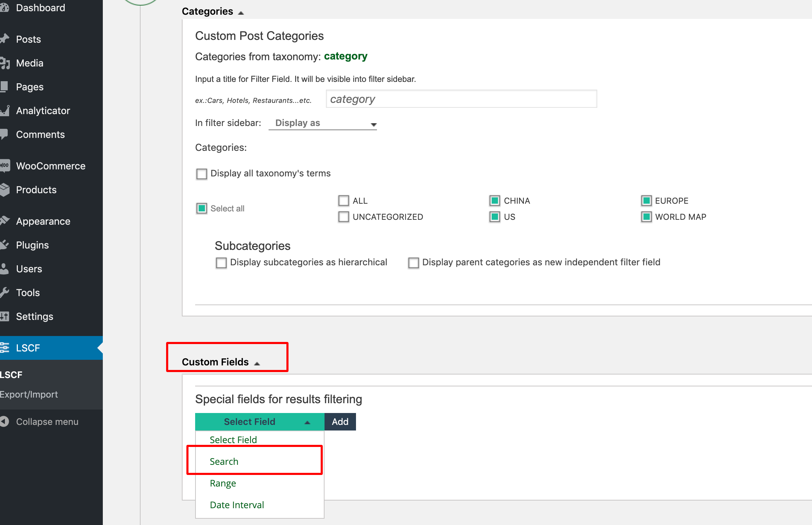Toggle the Select all checkbox
This screenshot has height=525, width=812.
point(201,209)
